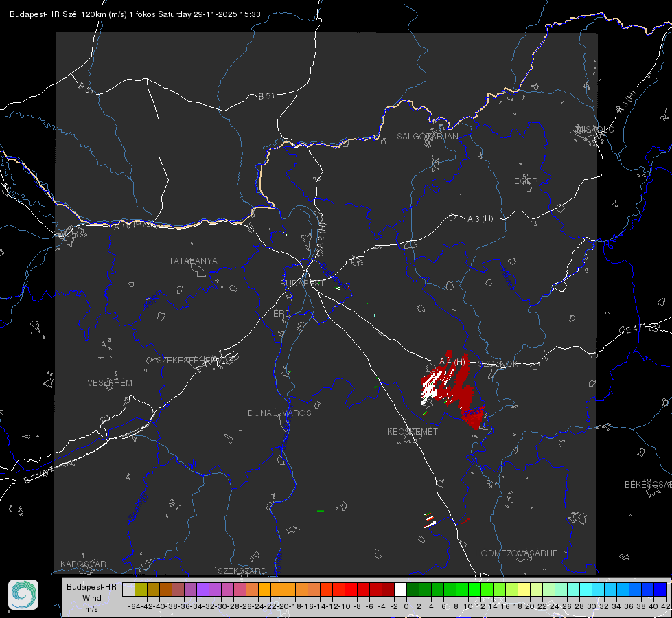Select the KECSKEMET city label
This screenshot has height=618, width=672.
point(413,431)
